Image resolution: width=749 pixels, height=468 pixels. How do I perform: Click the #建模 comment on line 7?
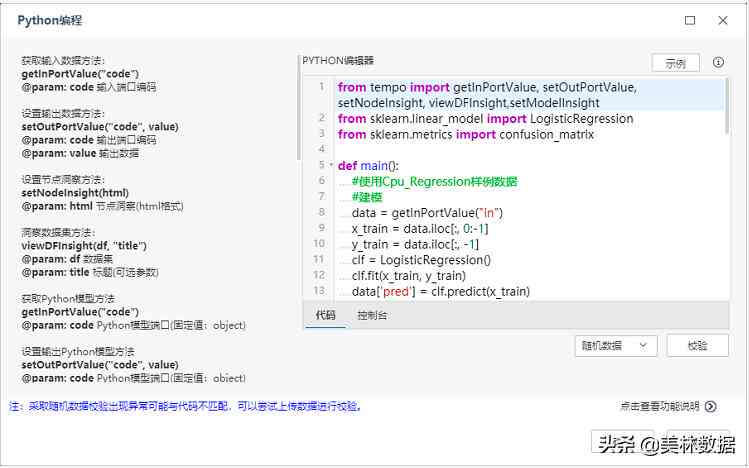point(367,197)
